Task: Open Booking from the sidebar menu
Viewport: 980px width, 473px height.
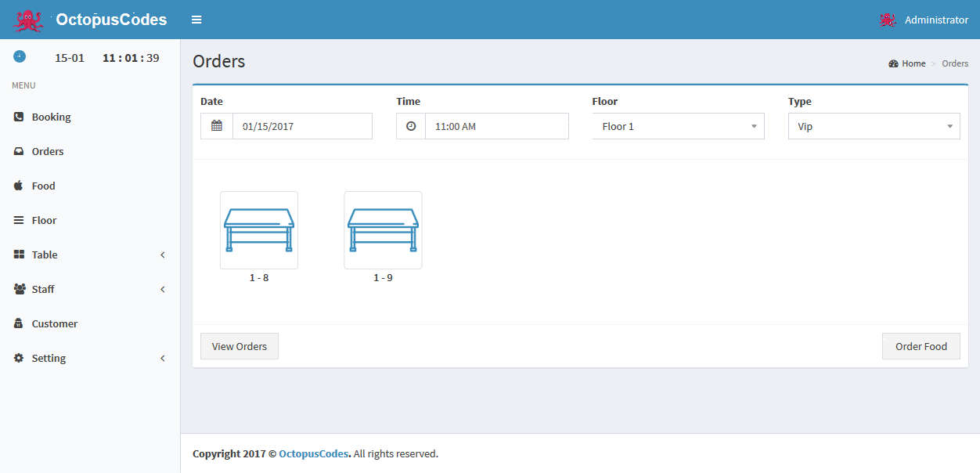Action: (x=51, y=117)
